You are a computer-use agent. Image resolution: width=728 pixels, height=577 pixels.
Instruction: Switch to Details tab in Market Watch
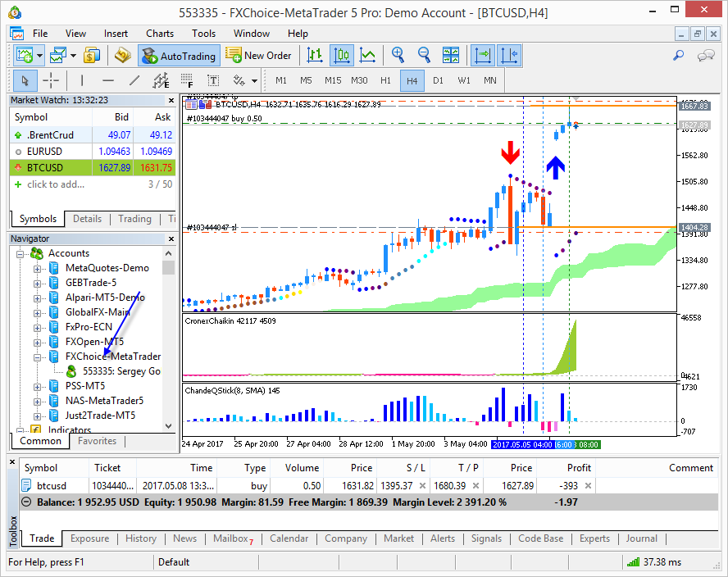[87, 219]
